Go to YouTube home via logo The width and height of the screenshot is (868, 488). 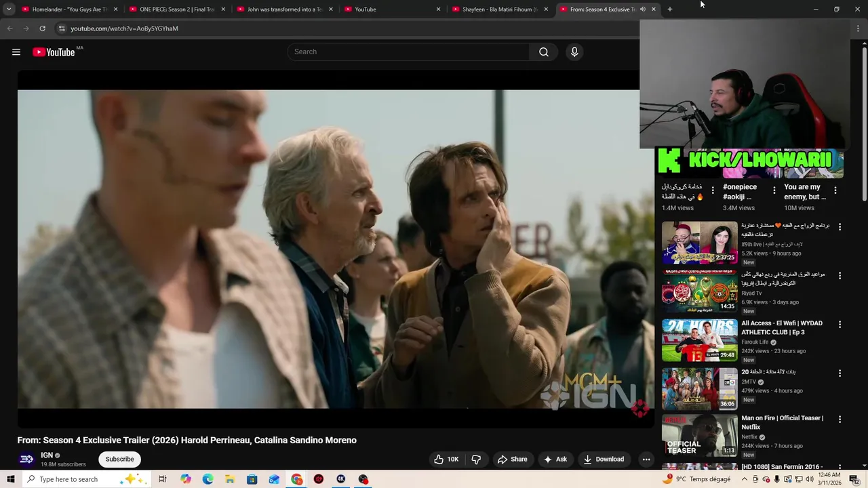pos(54,52)
